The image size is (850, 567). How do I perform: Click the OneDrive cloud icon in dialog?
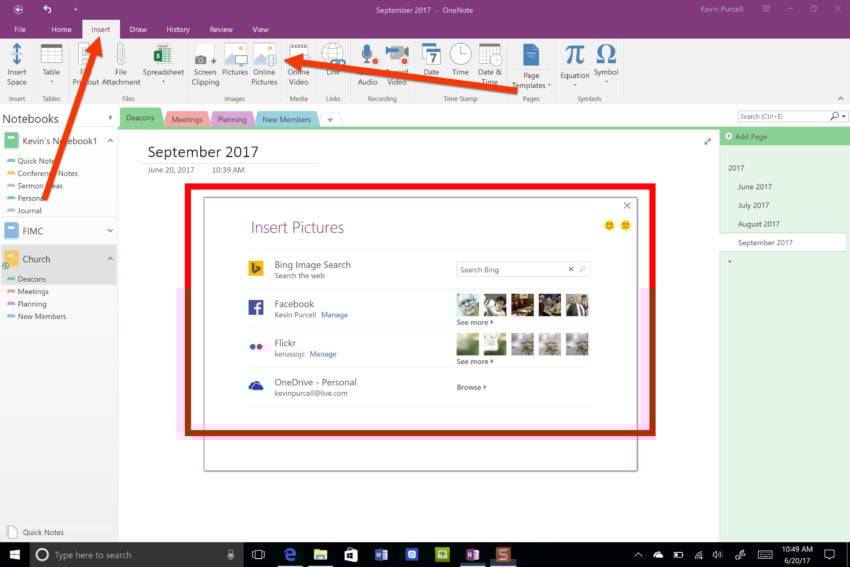[x=256, y=385]
